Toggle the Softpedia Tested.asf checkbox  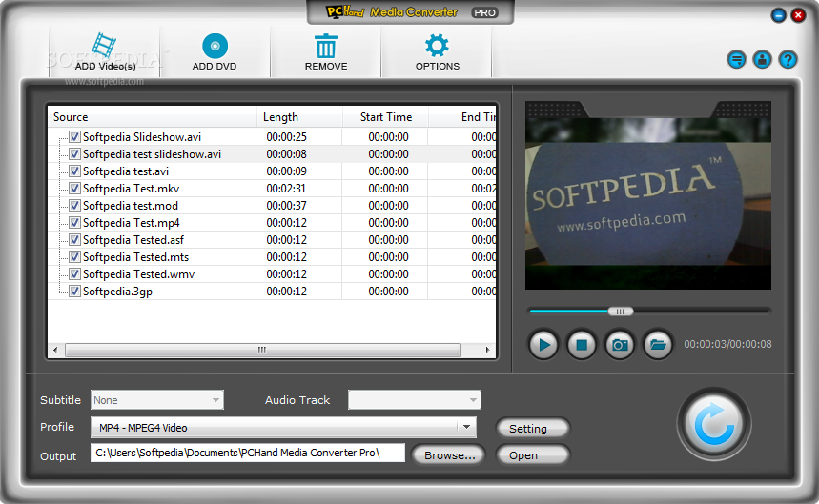(74, 240)
